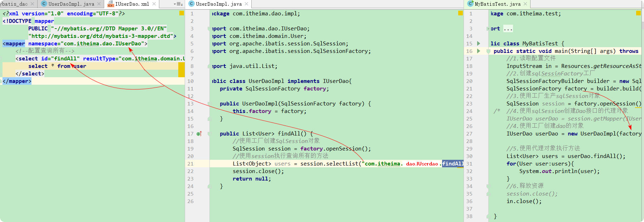Open the hidden tabs list dropdown
The width and height of the screenshot is (644, 222).
pyautogui.click(x=178, y=4)
